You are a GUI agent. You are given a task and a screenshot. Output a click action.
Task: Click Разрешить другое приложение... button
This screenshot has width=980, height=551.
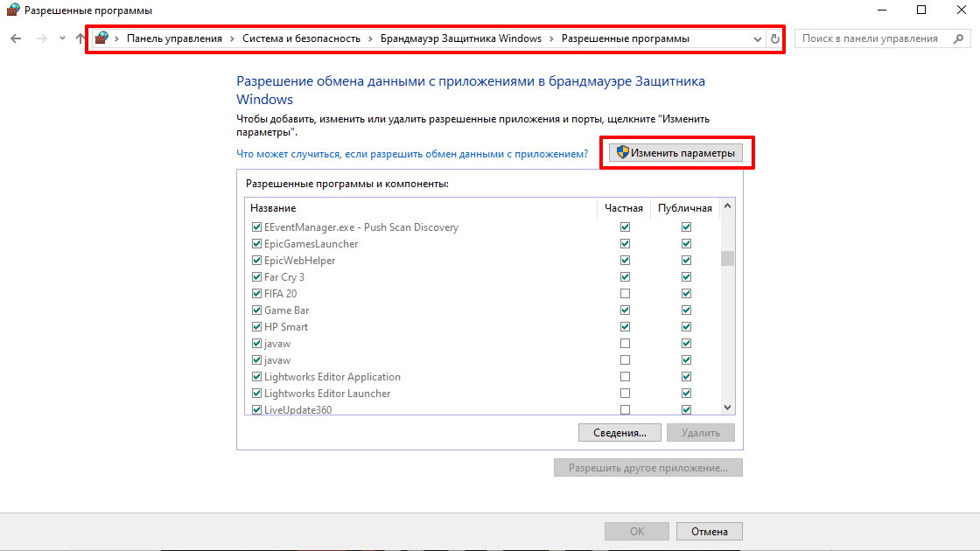coord(648,468)
